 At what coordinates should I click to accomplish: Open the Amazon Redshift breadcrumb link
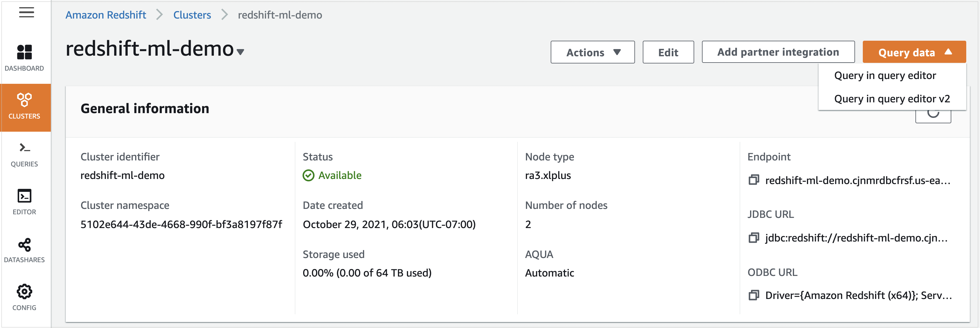105,15
